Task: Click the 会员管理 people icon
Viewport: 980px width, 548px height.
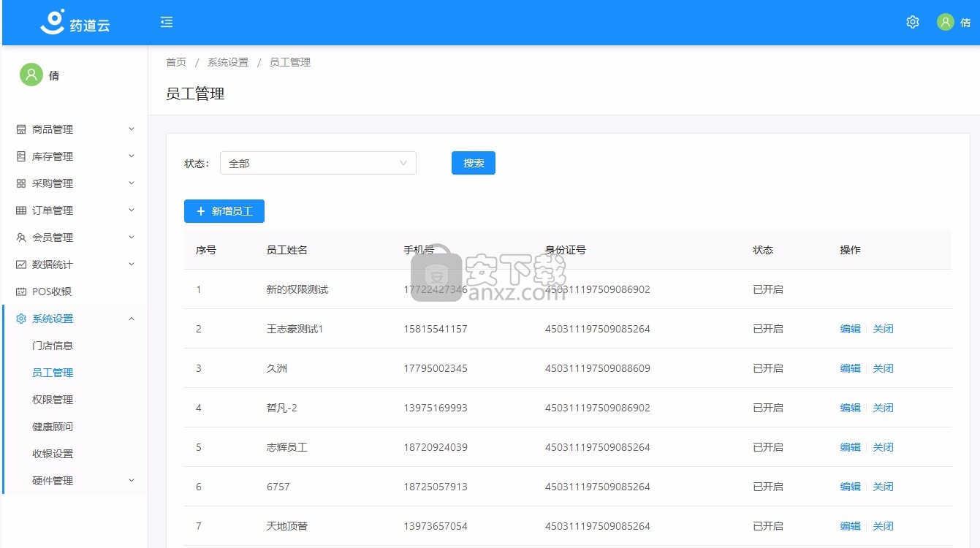Action: click(x=21, y=237)
